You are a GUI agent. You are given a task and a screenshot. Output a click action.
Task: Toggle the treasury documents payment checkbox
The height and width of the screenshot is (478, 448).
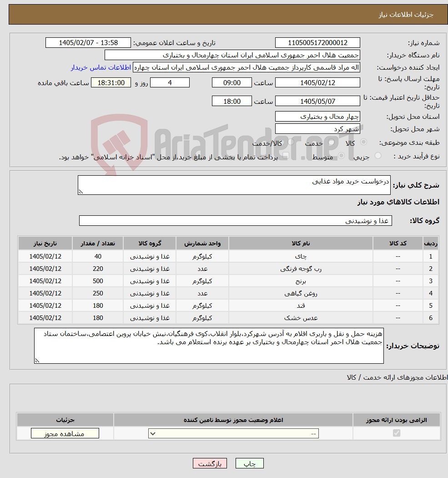tap(285, 156)
